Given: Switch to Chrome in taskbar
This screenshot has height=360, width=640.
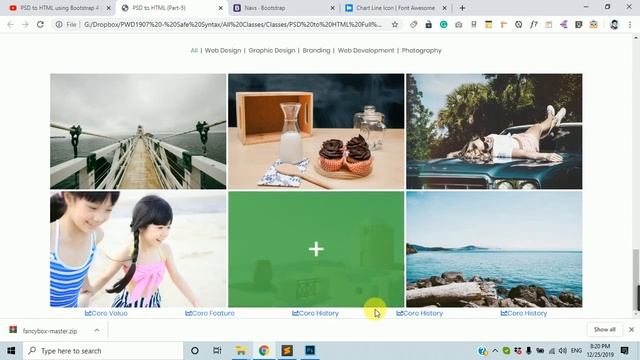Looking at the screenshot, I should [264, 351].
